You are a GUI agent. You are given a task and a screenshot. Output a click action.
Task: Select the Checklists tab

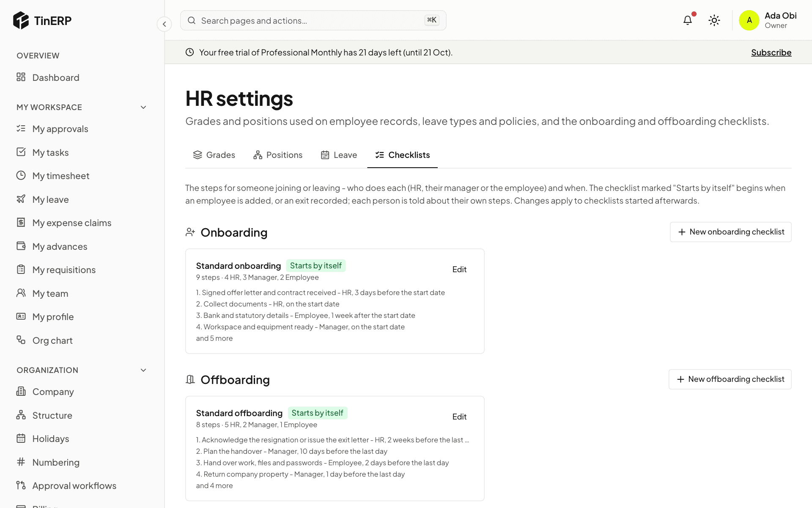tap(402, 155)
